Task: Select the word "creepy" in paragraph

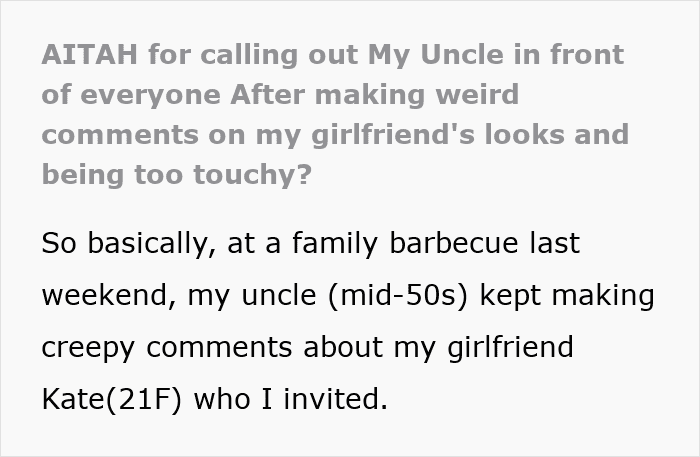Action: click(x=88, y=349)
